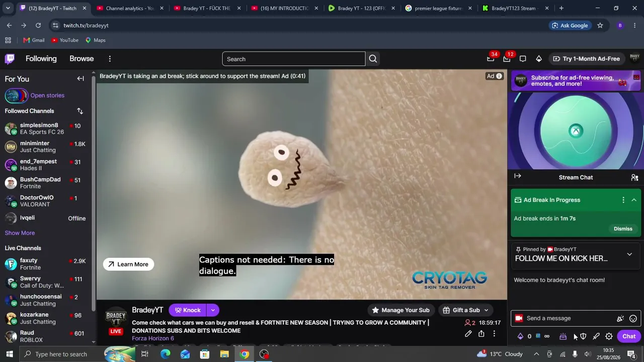
Task: Click the sword mod view icon
Action: pyautogui.click(x=596, y=336)
